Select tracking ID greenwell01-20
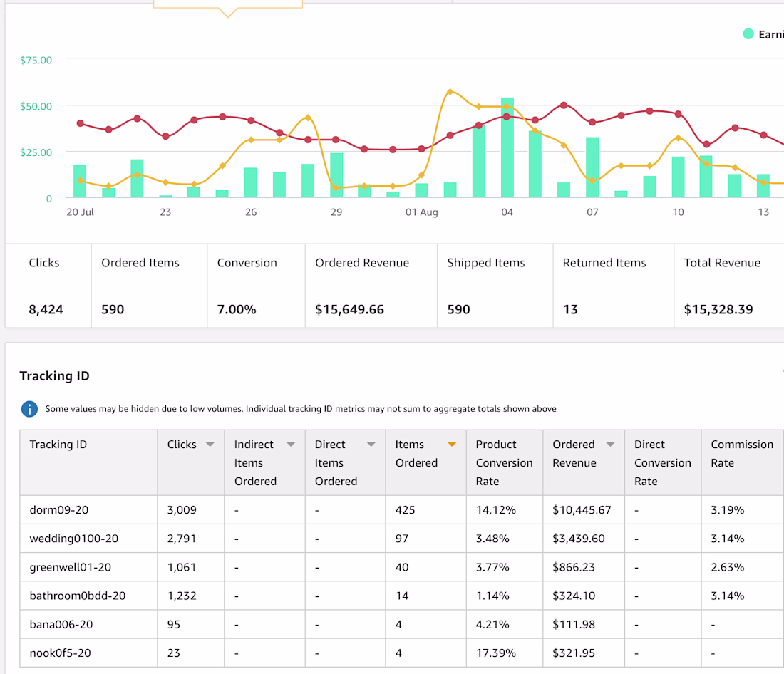The width and height of the screenshot is (784, 674). [71, 567]
